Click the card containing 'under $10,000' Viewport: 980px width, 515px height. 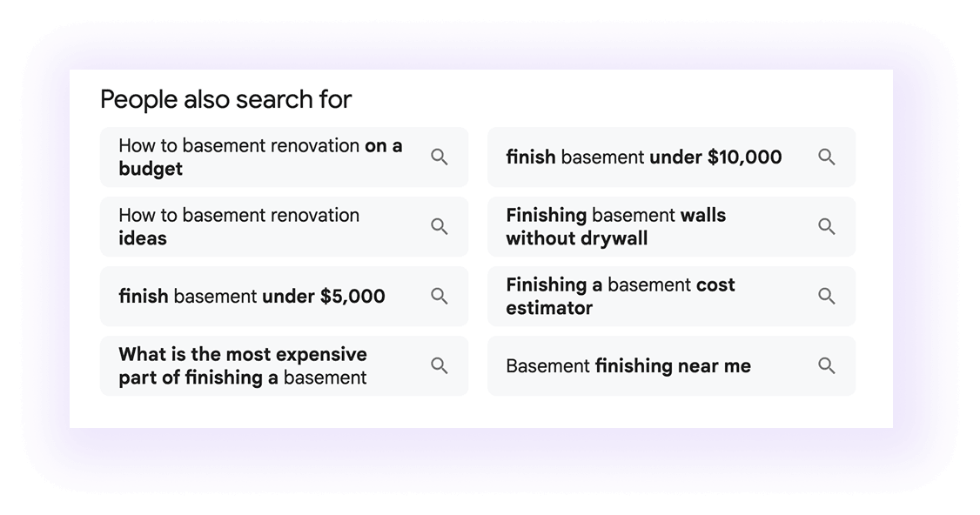671,157
